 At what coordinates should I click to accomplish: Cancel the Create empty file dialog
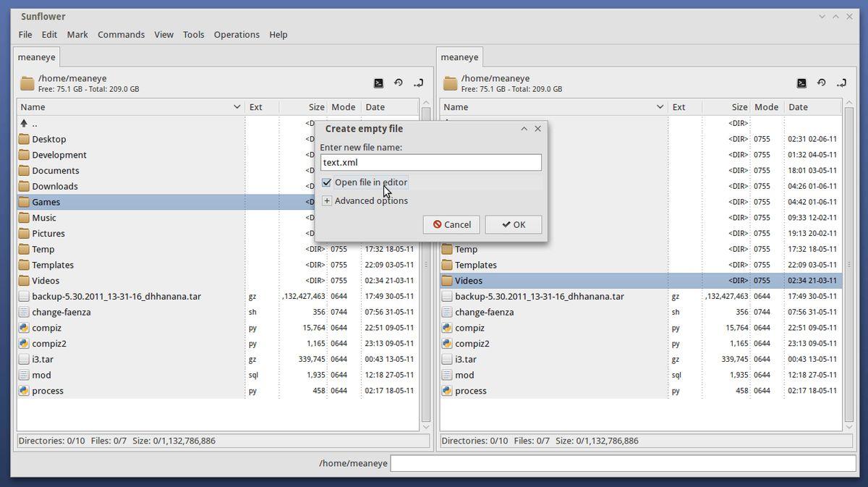point(451,224)
